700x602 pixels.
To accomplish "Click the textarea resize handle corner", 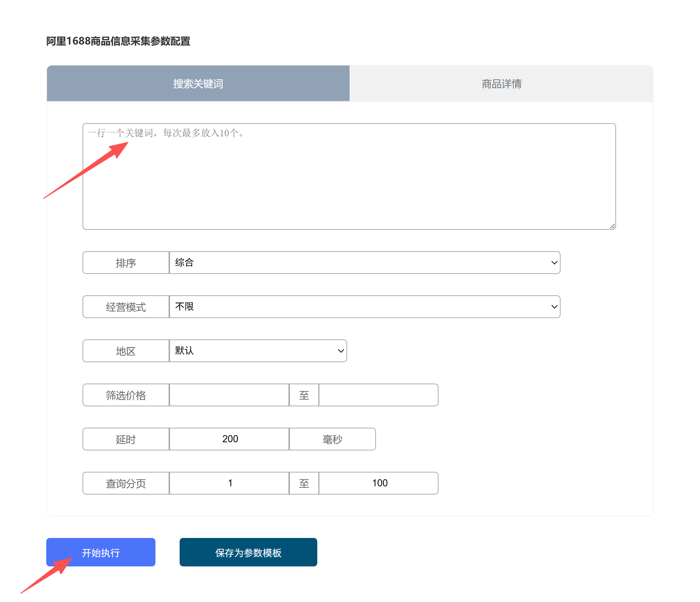I will [612, 226].
